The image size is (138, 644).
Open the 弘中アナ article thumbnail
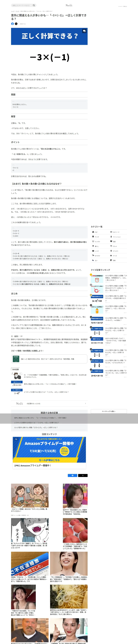tap(75, 496)
